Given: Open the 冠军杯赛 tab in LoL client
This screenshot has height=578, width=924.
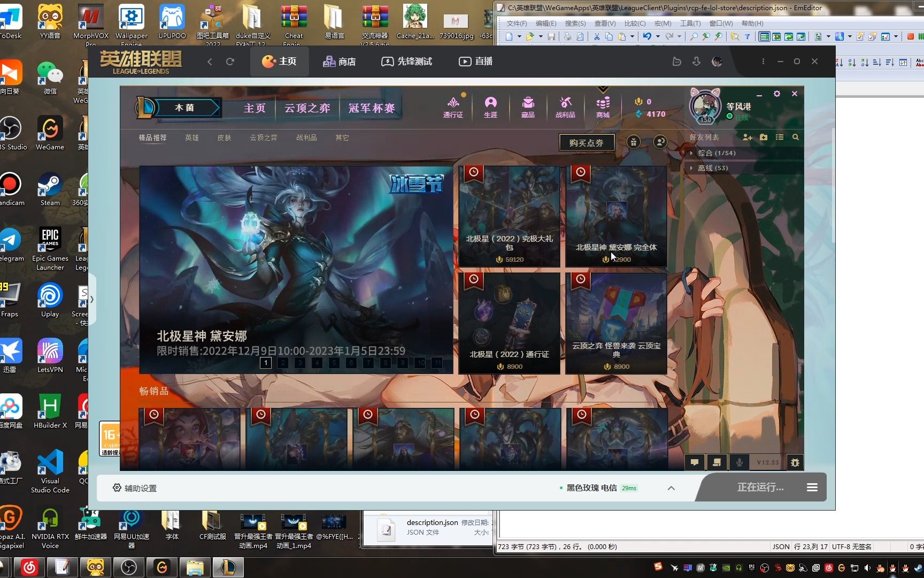Looking at the screenshot, I should pos(372,108).
